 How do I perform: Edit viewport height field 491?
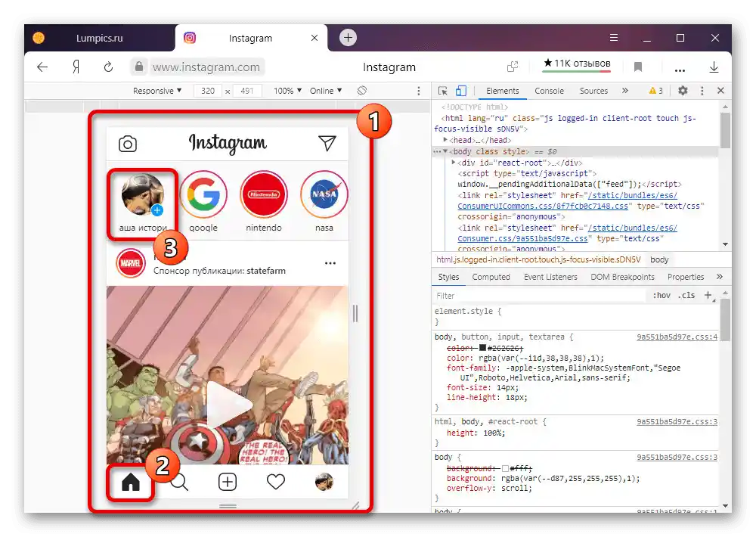(247, 91)
